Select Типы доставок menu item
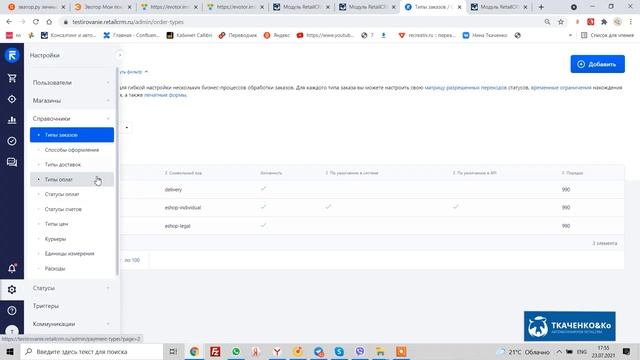 coord(72,164)
